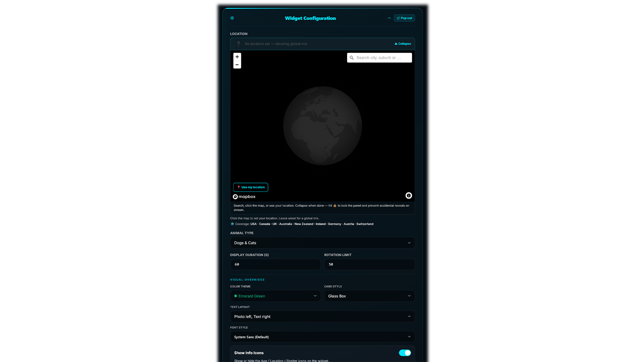The image size is (644, 362).
Task: Zoom in on the map
Action: (237, 57)
